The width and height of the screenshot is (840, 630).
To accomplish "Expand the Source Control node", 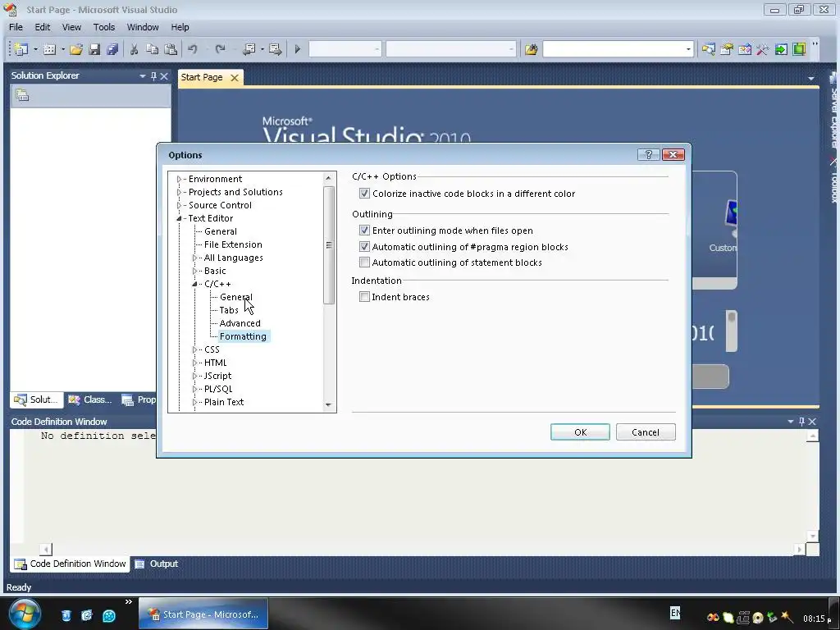I will pyautogui.click(x=179, y=205).
